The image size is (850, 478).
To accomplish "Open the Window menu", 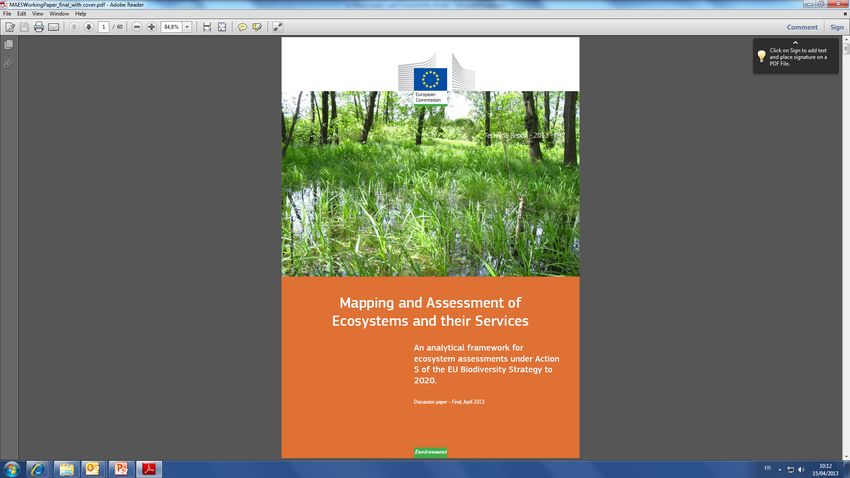I will coord(59,14).
